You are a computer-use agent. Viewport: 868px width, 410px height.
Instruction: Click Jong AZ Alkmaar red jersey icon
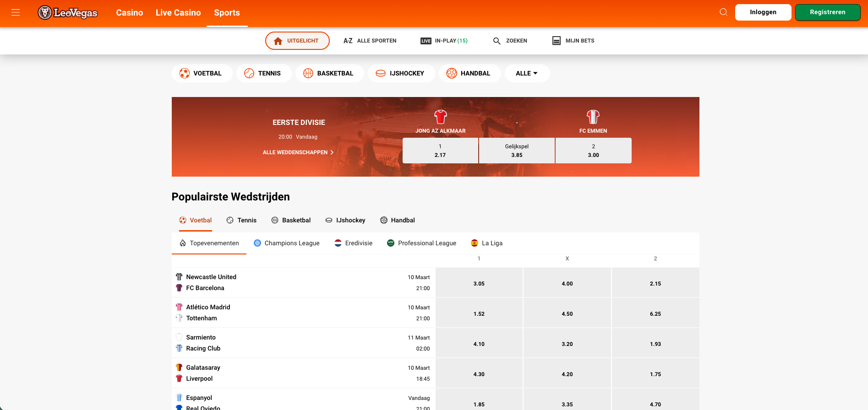[x=441, y=117]
